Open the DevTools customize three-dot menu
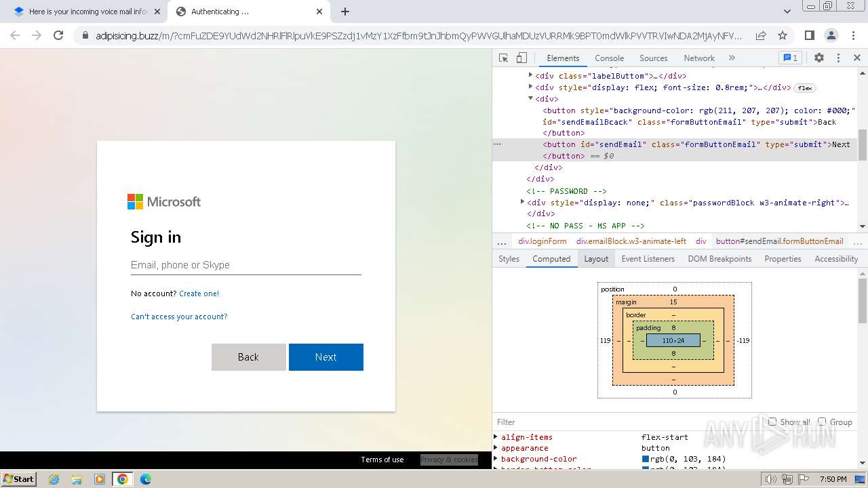Image resolution: width=868 pixels, height=488 pixels. (x=838, y=58)
